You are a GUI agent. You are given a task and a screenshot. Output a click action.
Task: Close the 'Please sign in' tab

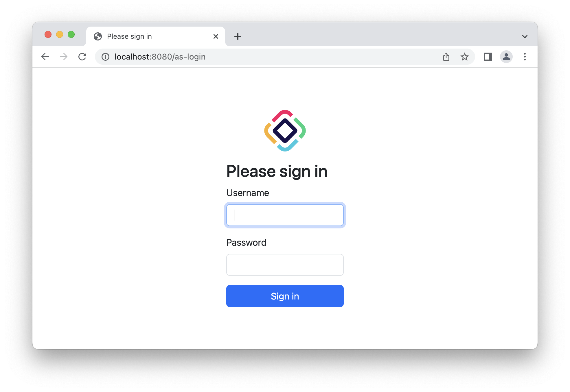click(216, 36)
